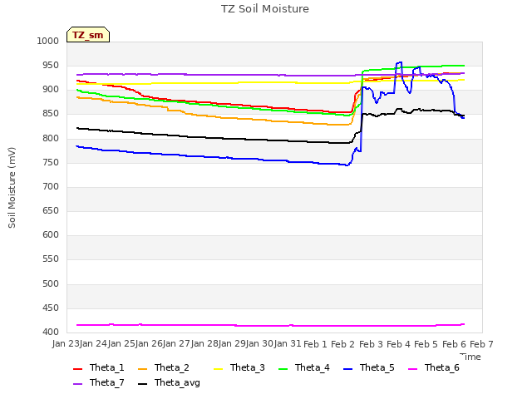Click the magenta Theta_6 legend swatch

pos(412,369)
